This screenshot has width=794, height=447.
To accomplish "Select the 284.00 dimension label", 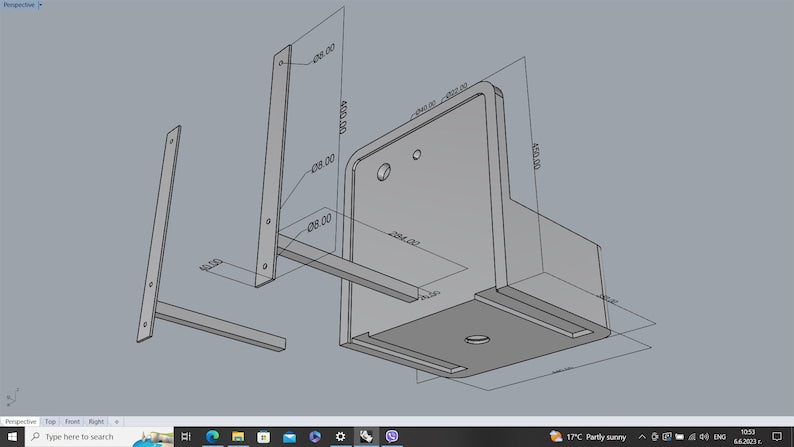I will [404, 238].
